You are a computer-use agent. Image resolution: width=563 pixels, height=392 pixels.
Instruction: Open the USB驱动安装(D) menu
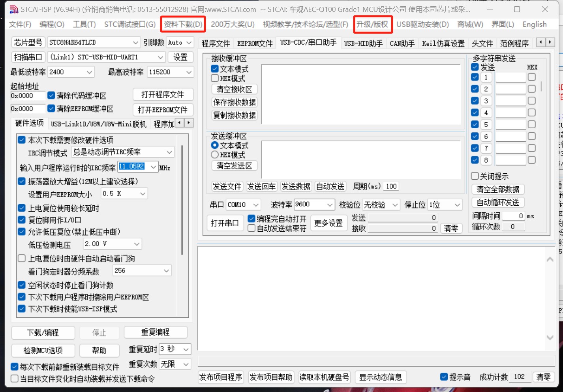422,24
